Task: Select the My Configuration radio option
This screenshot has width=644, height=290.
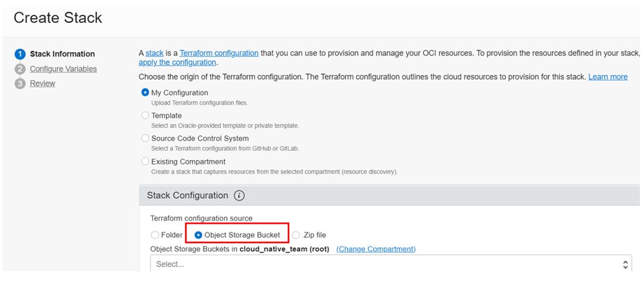Action: pos(145,93)
